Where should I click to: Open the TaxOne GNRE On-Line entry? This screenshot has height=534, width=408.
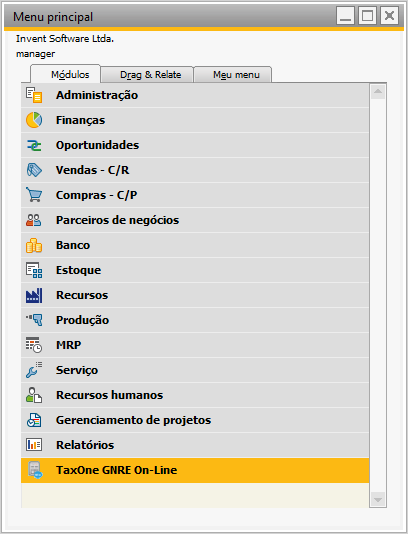pyautogui.click(x=195, y=470)
